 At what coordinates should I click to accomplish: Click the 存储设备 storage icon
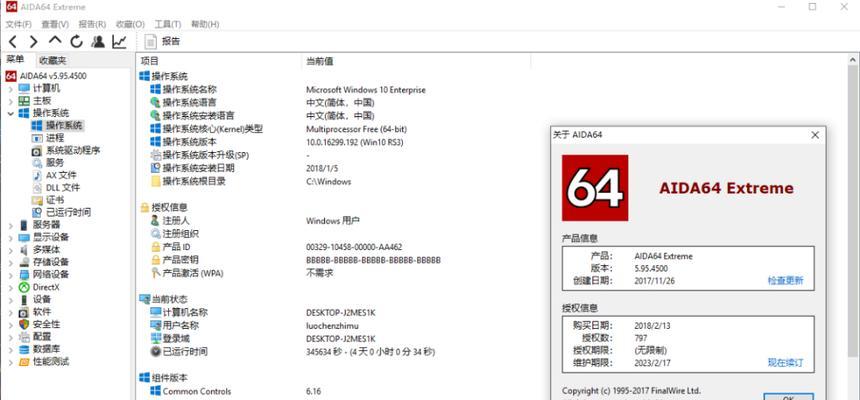point(24,262)
